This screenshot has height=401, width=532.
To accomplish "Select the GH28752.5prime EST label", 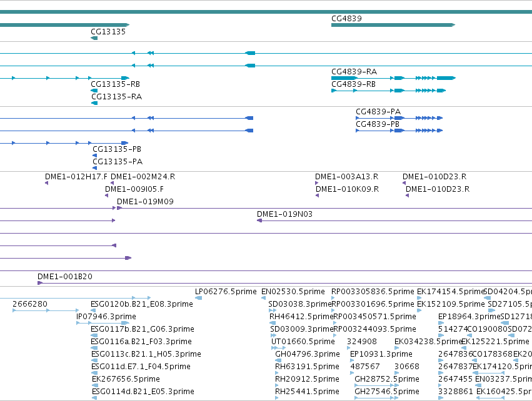I will click(387, 379).
